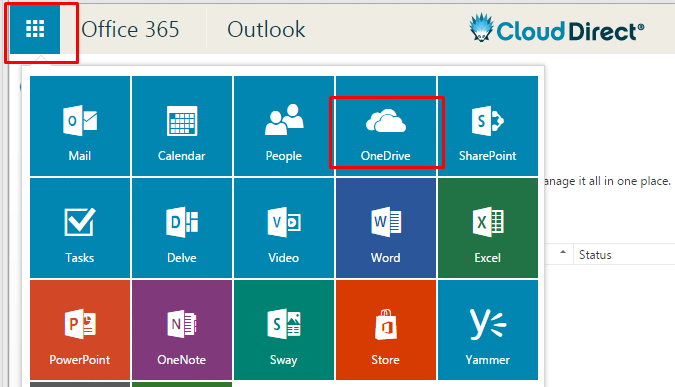Click the Cloud Direct logo
This screenshot has height=387, width=675.
557,28
